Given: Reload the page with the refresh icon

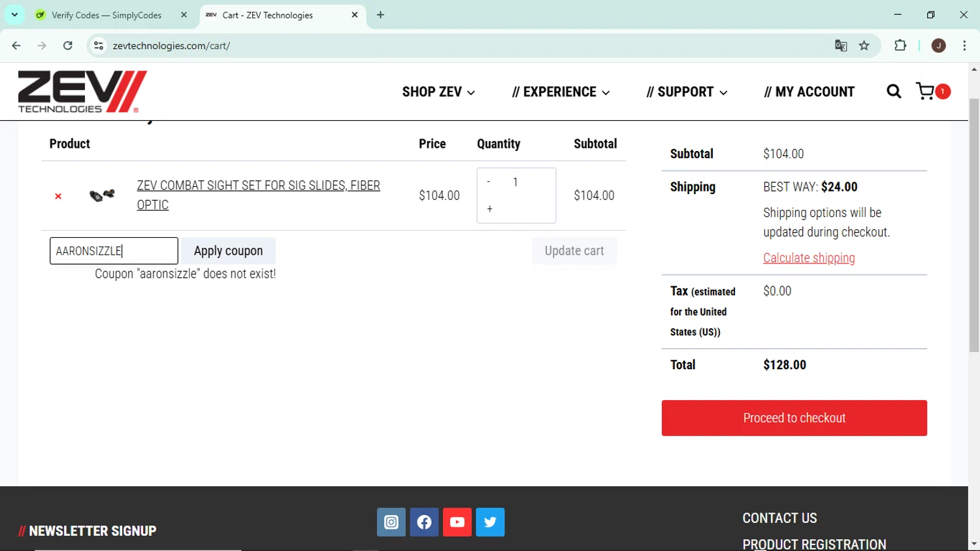Looking at the screenshot, I should [x=68, y=46].
